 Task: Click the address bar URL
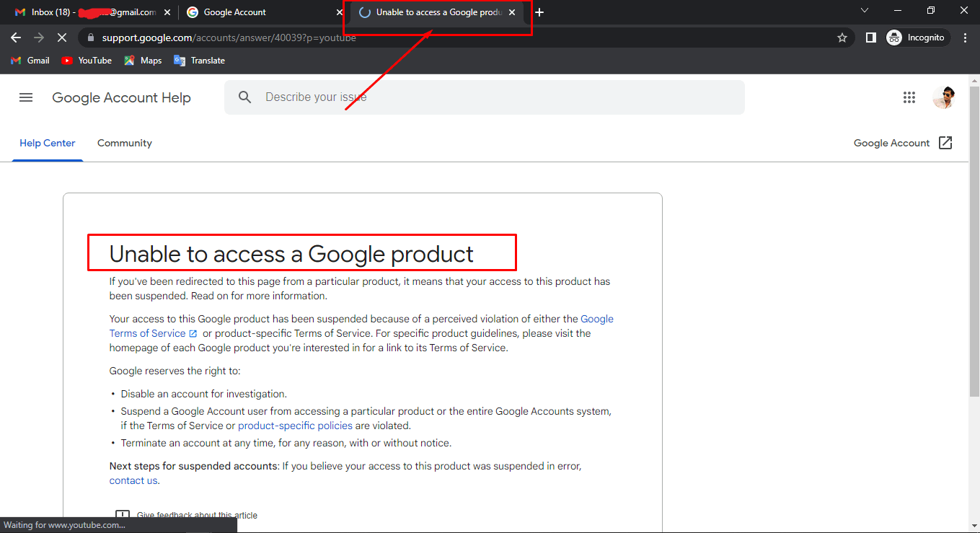229,38
